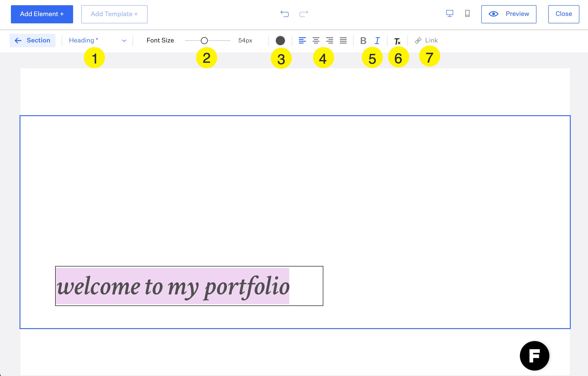Expand Heading dropdown chevron arrow

(124, 41)
